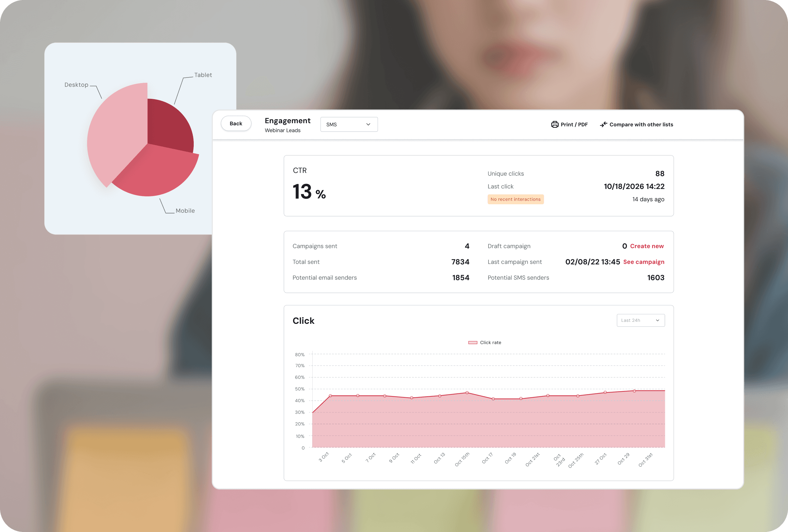This screenshot has width=788, height=532.
Task: Click the Oct 15th data point marker
Action: 467,393
